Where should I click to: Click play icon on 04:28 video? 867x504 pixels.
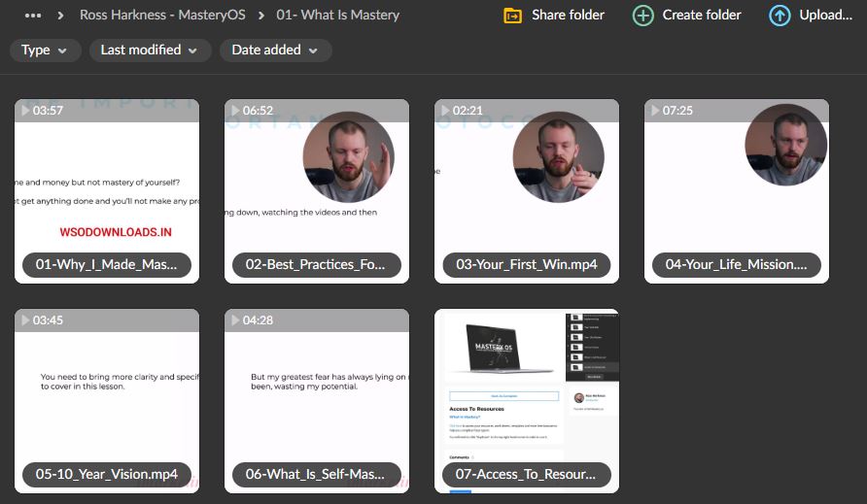coord(235,320)
